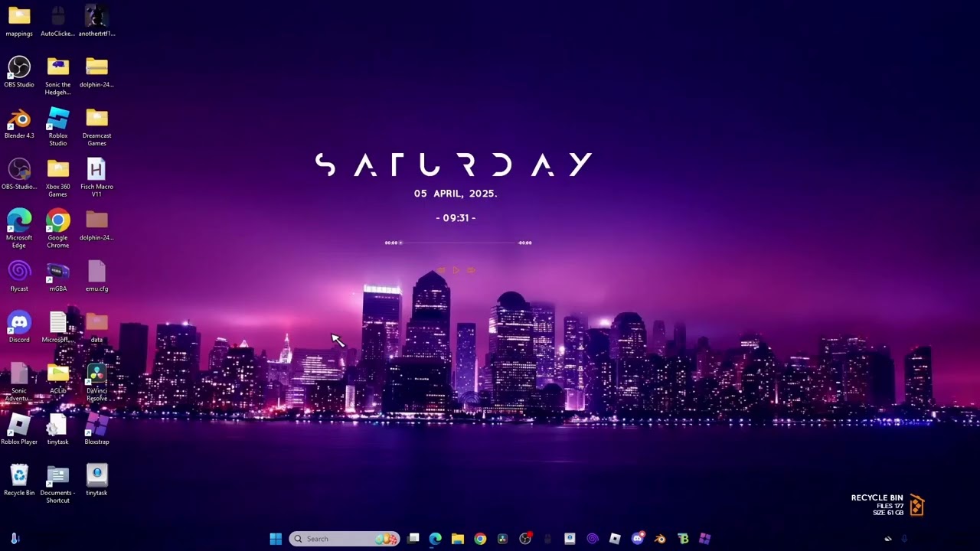Open the mappings folder on desktop

(x=19, y=21)
